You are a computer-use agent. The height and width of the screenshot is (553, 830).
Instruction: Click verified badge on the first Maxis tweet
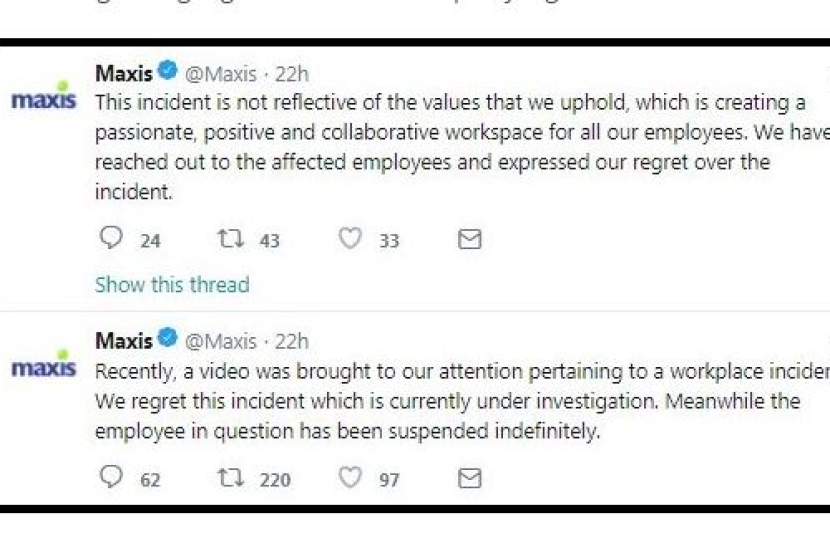(168, 72)
